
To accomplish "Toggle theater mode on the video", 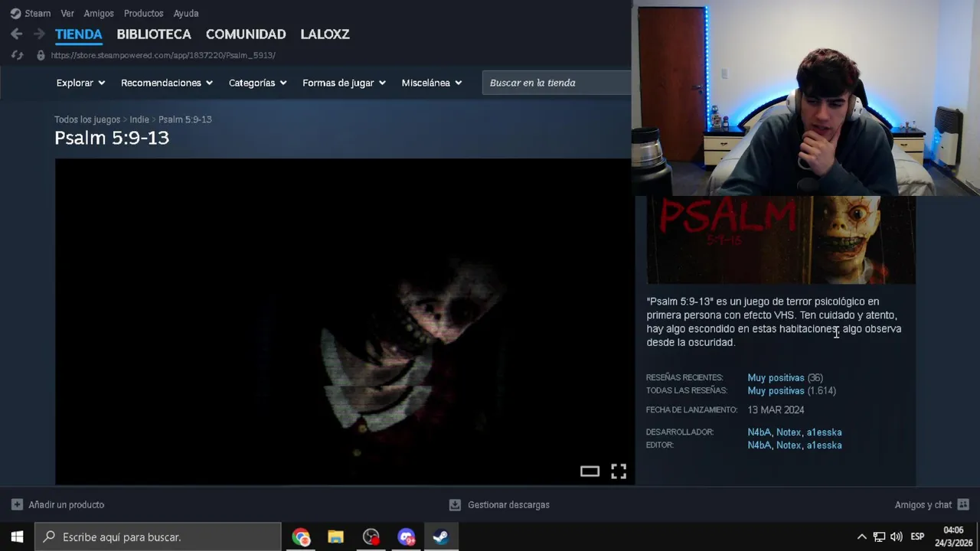I will 590,471.
